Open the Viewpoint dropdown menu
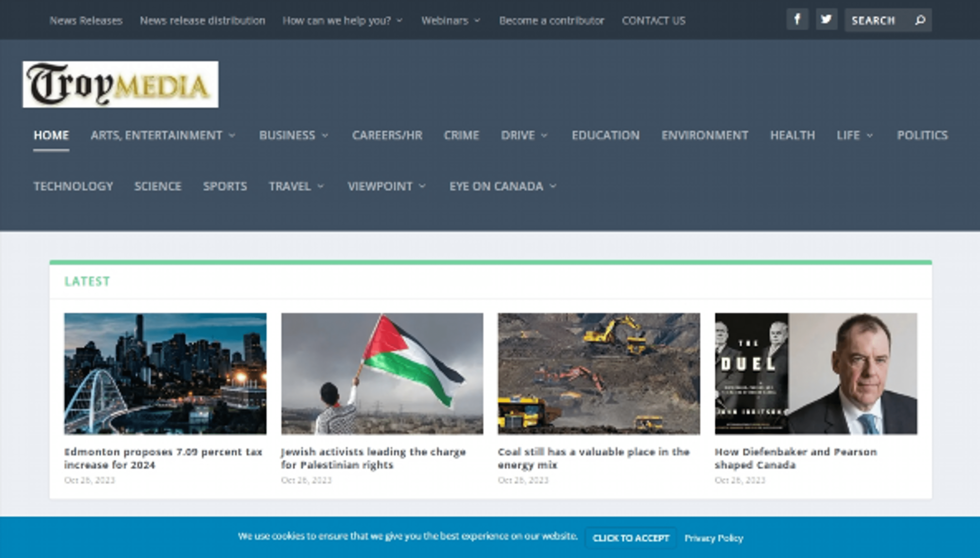The image size is (980, 558). pyautogui.click(x=386, y=186)
